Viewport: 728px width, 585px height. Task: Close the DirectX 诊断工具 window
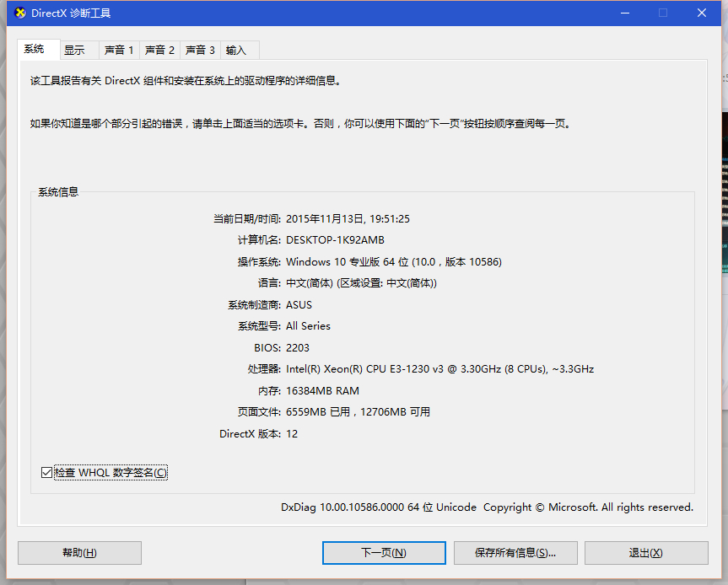click(x=702, y=13)
